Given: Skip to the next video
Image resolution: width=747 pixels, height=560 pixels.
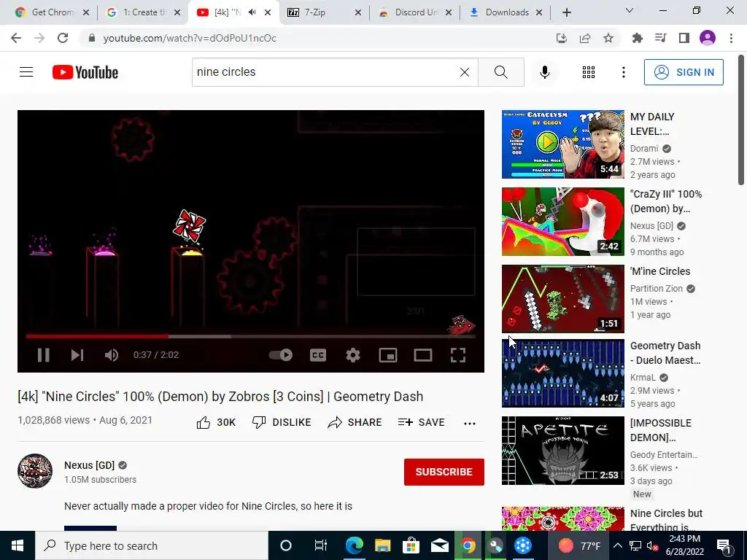Looking at the screenshot, I should tap(77, 355).
